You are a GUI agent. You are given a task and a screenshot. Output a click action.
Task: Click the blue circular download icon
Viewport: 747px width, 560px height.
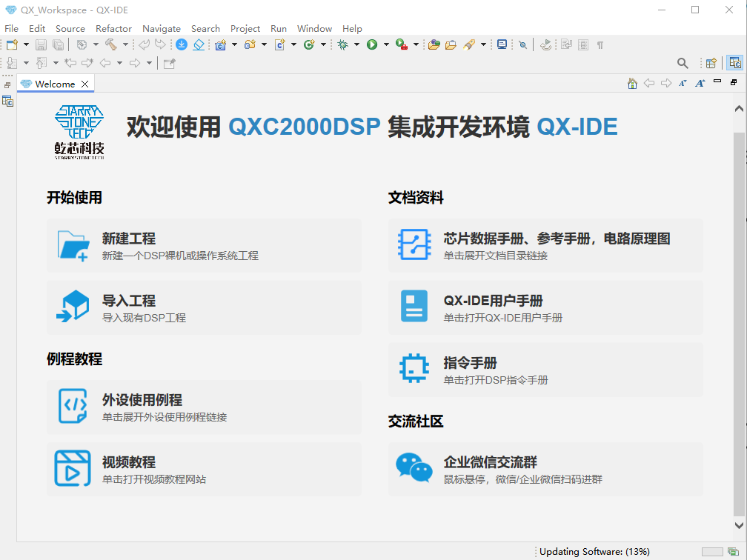click(182, 44)
